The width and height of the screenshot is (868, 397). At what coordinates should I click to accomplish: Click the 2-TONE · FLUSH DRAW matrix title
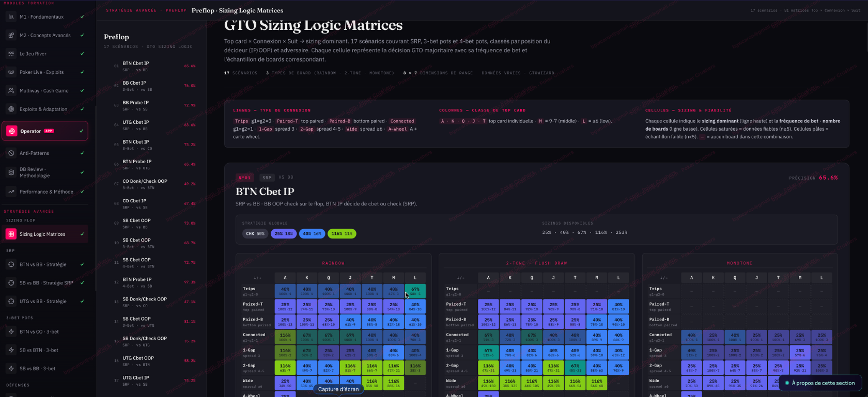pos(536,263)
